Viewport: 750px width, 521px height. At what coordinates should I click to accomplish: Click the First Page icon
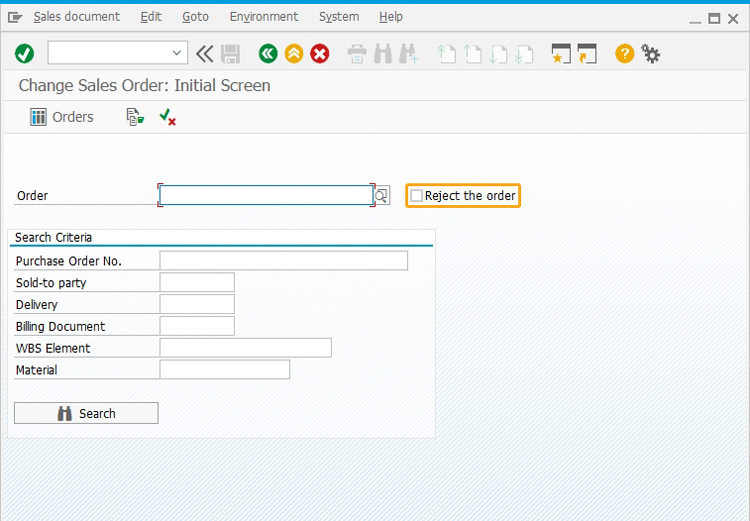(x=446, y=54)
